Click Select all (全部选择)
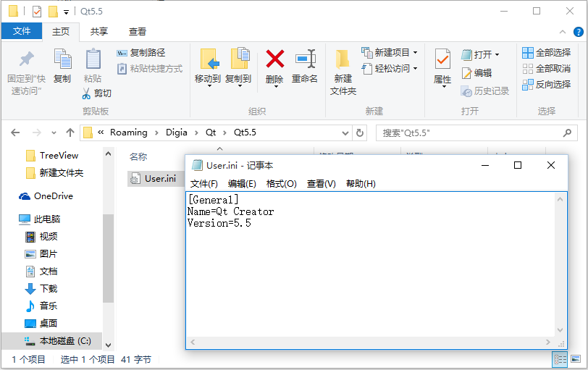The image size is (588, 370). pyautogui.click(x=547, y=53)
